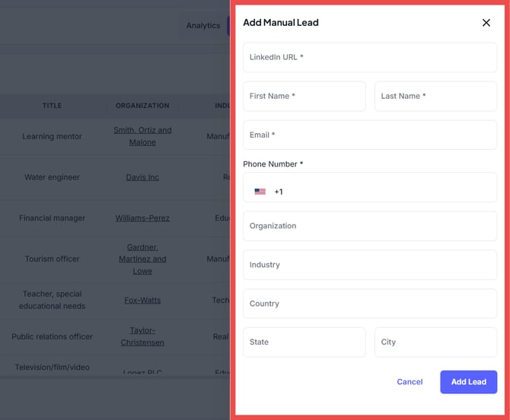Open the US flag country code selector
510x420 pixels.
260,192
